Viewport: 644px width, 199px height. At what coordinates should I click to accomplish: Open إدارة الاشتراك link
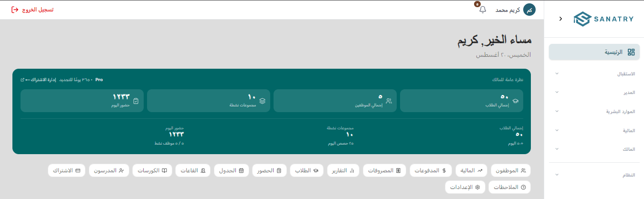coord(41,80)
